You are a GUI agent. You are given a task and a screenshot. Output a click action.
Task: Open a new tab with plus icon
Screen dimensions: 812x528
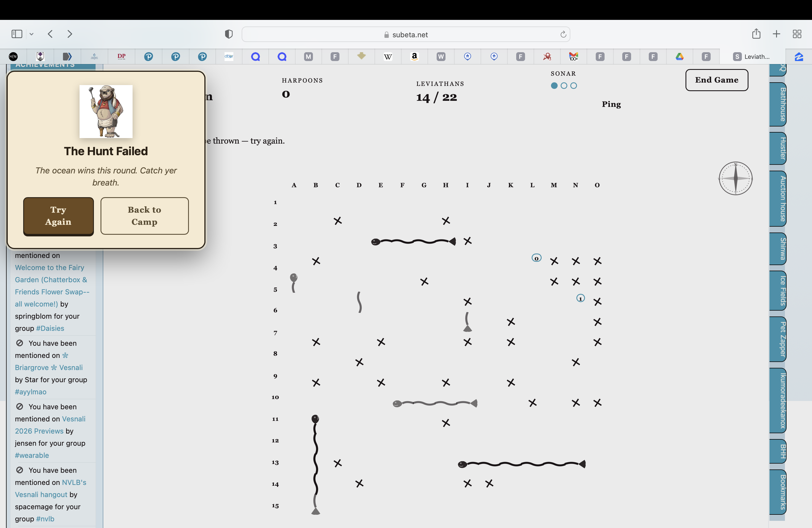(x=776, y=34)
